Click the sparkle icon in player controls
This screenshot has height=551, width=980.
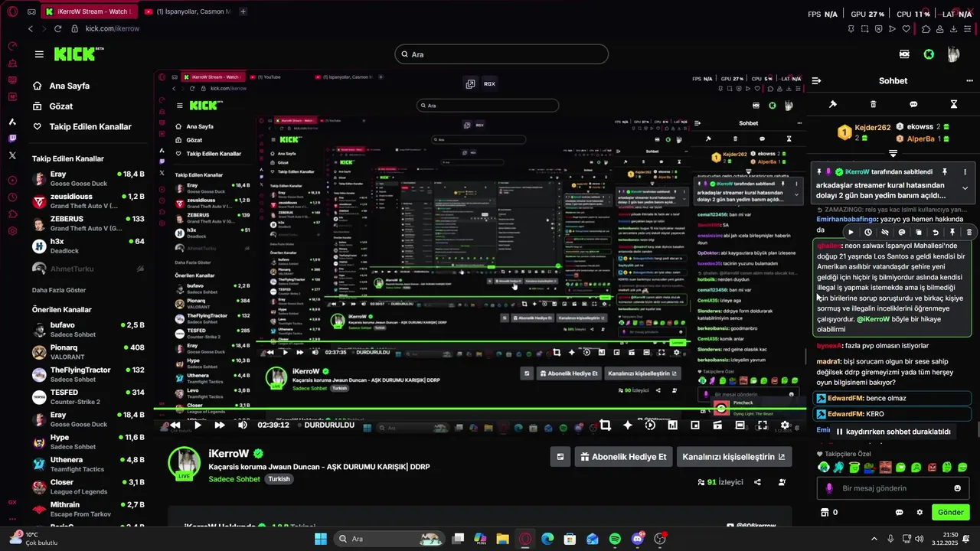click(x=628, y=425)
